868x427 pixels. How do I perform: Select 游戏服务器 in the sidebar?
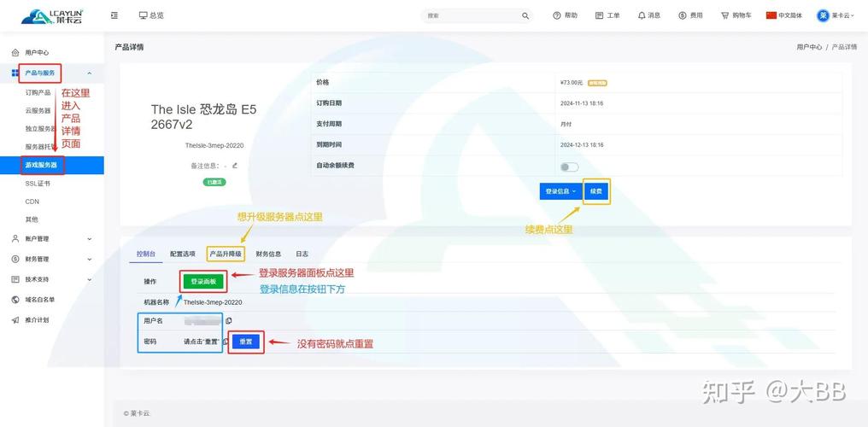pos(52,165)
